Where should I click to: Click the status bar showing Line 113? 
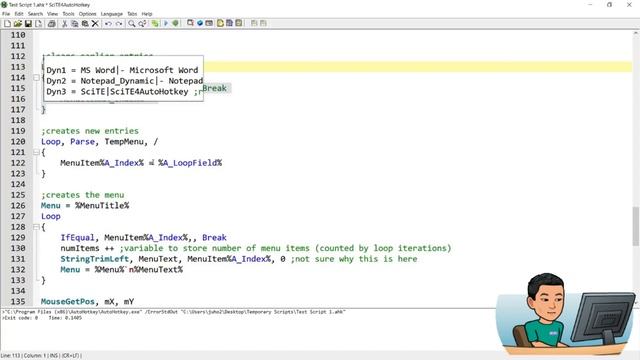tap(41, 356)
